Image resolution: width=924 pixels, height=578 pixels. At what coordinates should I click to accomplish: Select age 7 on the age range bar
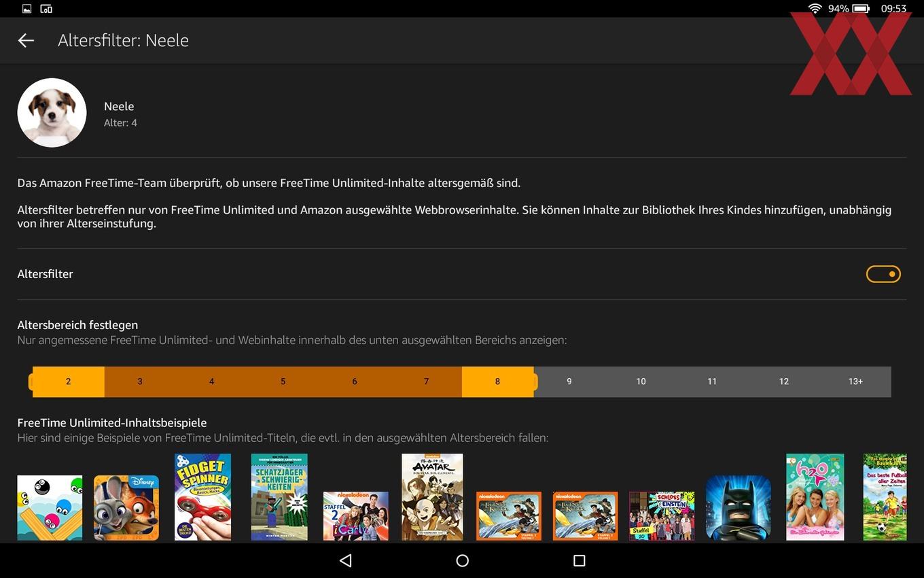tap(426, 381)
